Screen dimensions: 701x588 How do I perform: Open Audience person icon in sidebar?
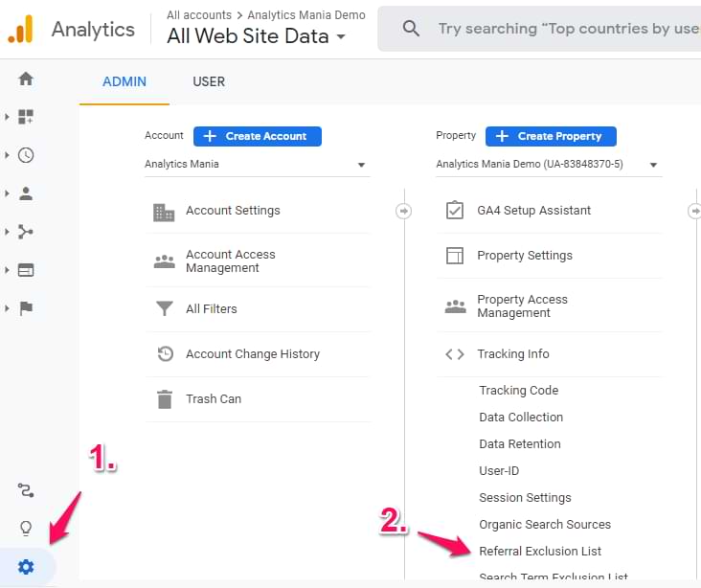[26, 193]
